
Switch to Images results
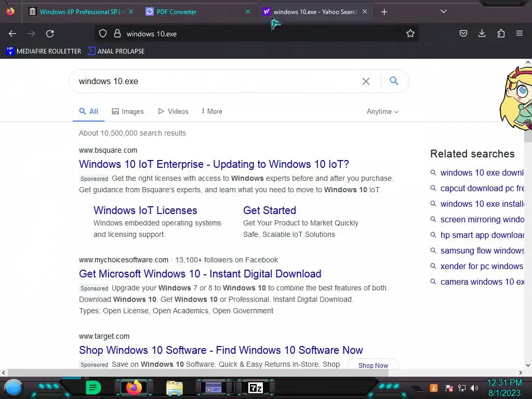[128, 111]
